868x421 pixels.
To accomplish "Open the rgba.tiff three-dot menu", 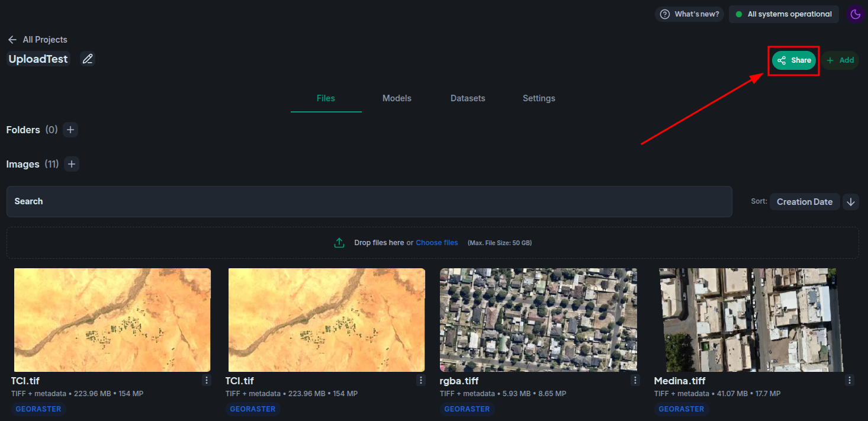I will [635, 380].
